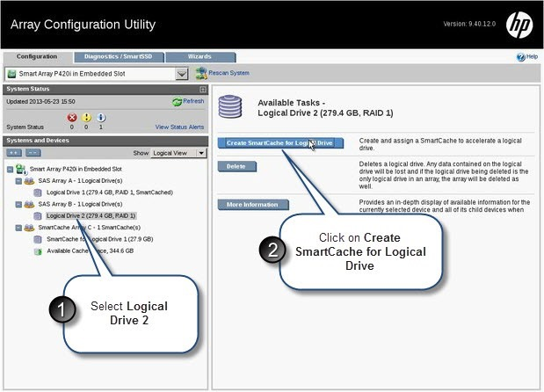Click the green Refresh icon
This screenshot has width=544, height=392.
[177, 102]
